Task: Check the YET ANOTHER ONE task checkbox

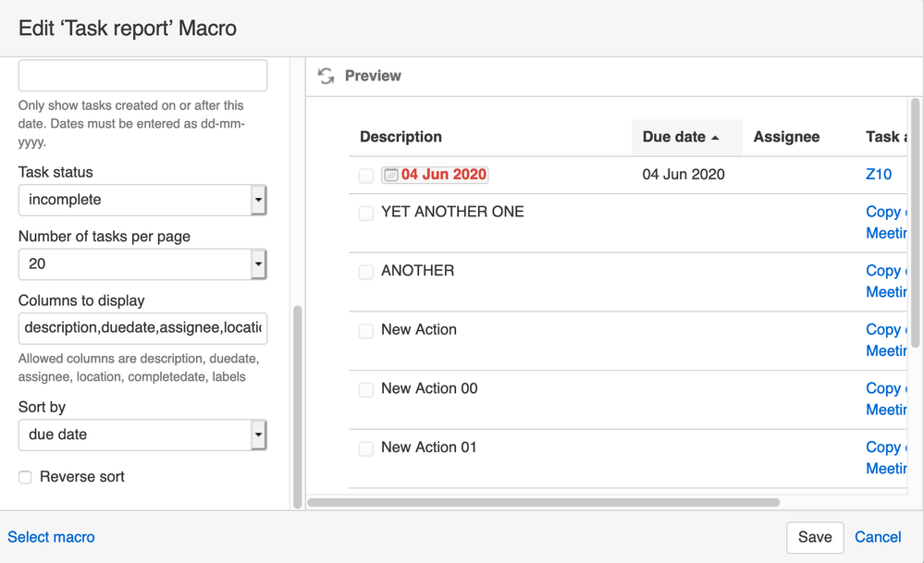Action: (x=366, y=214)
